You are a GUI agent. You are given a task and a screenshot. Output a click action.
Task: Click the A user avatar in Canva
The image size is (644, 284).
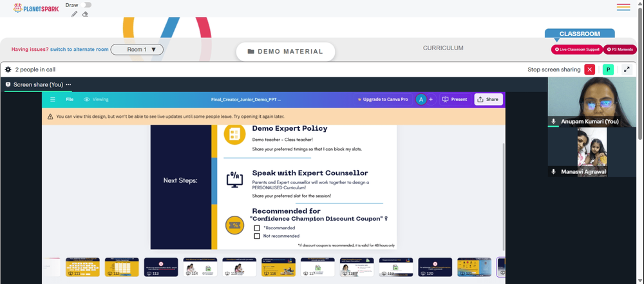click(421, 99)
